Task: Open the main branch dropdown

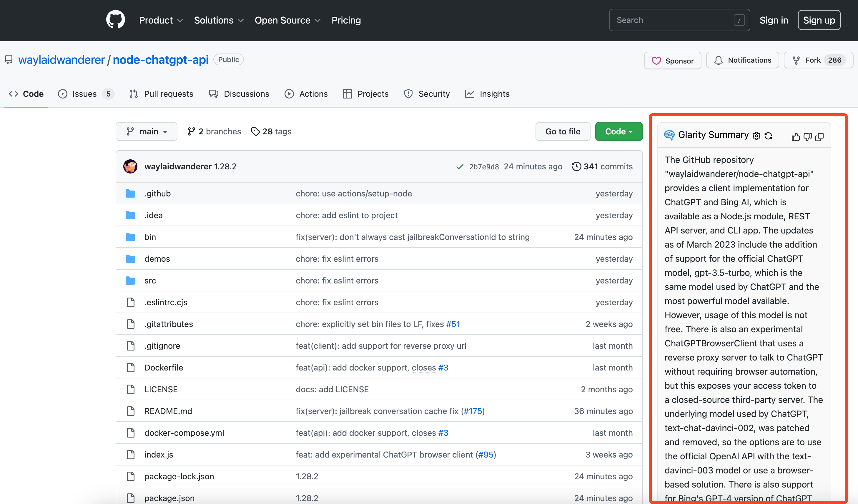Action: tap(146, 131)
